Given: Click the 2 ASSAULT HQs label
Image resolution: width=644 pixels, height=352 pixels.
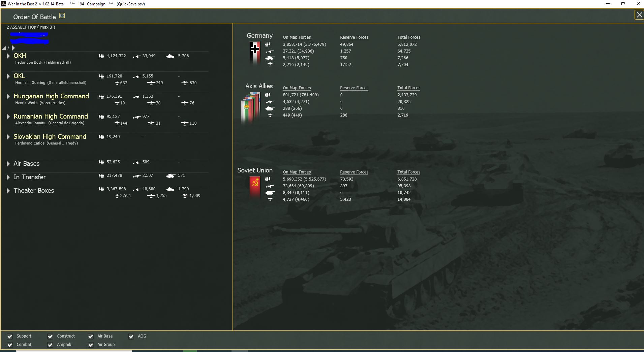Looking at the screenshot, I should click(x=31, y=27).
